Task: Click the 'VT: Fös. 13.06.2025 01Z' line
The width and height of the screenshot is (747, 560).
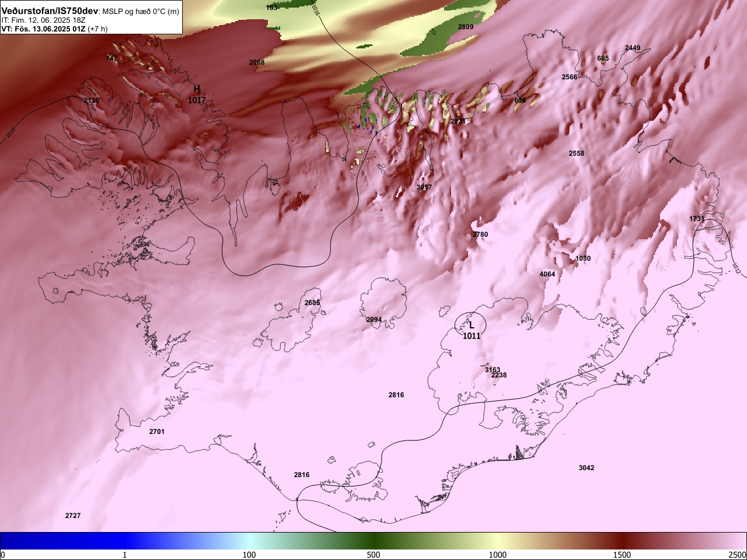Action: pyautogui.click(x=43, y=29)
